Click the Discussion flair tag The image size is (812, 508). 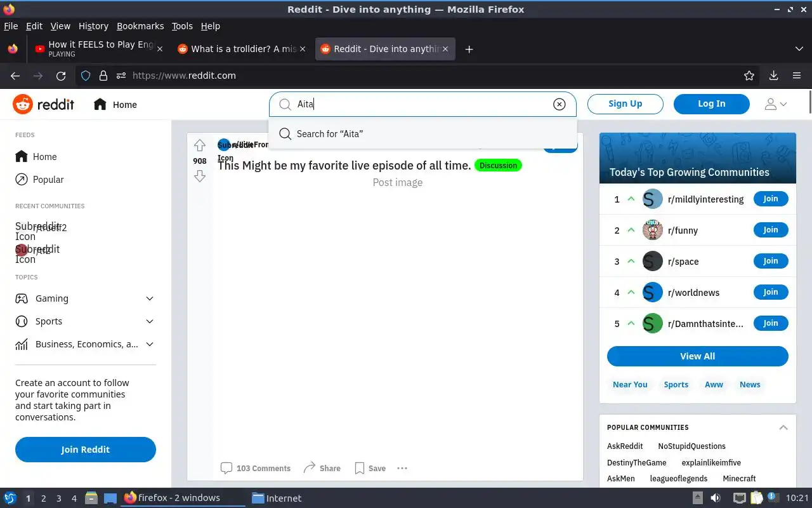tap(498, 165)
